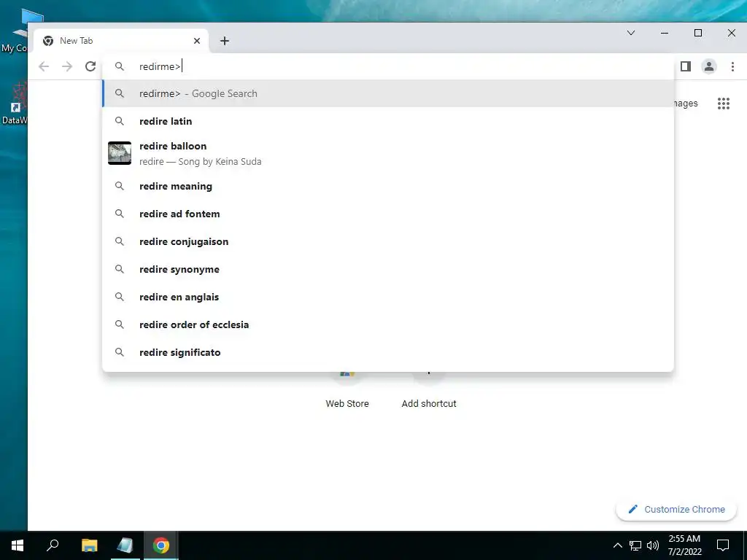Click the browser back arrow
Image resolution: width=747 pixels, height=560 pixels.
tap(44, 66)
